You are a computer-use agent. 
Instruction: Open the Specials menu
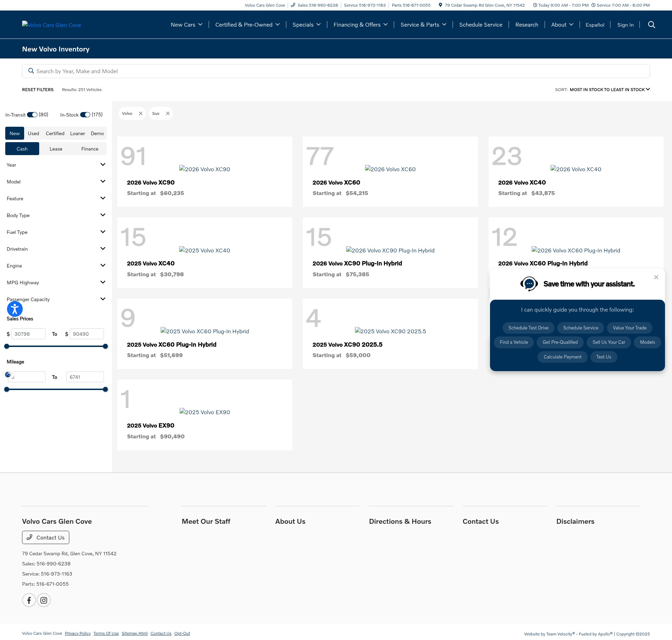pyautogui.click(x=307, y=25)
